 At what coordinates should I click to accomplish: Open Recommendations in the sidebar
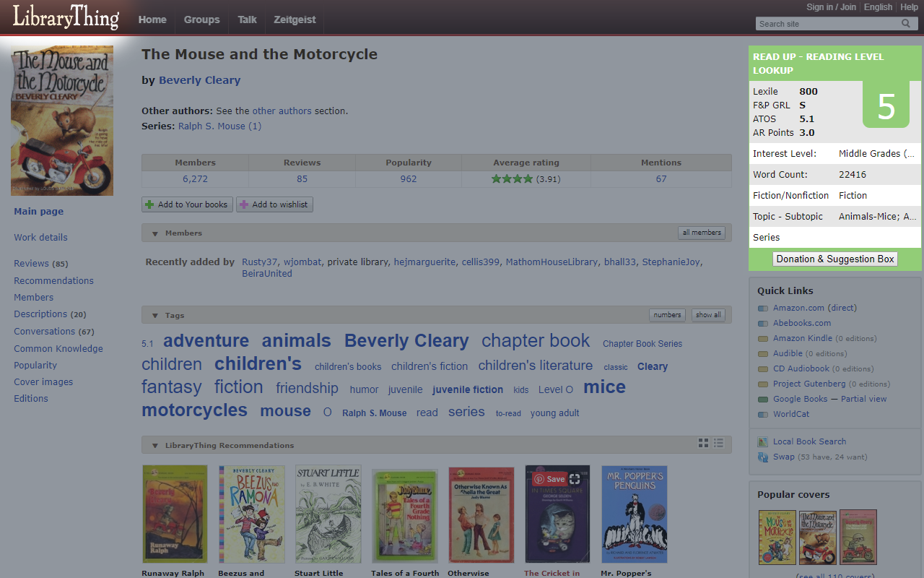pos(53,281)
